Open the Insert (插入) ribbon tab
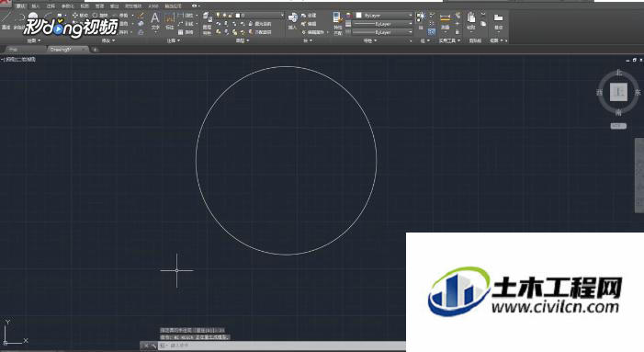644x352 pixels. [x=35, y=6]
